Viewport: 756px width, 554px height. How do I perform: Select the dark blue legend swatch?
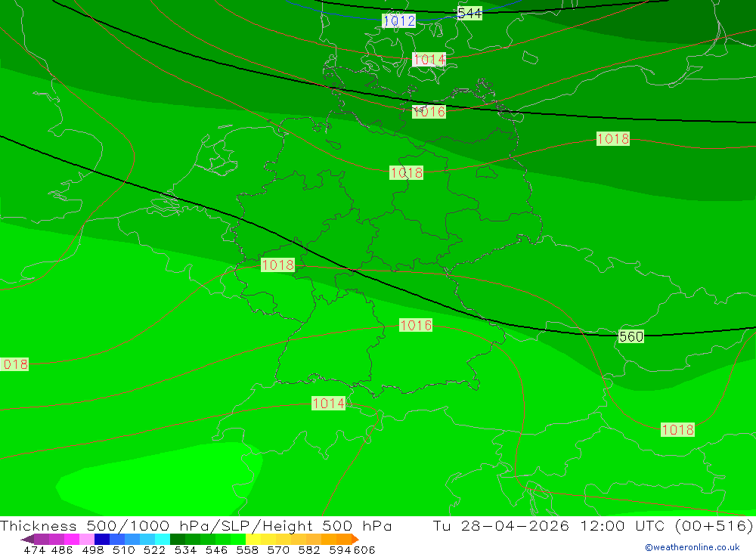(x=102, y=539)
